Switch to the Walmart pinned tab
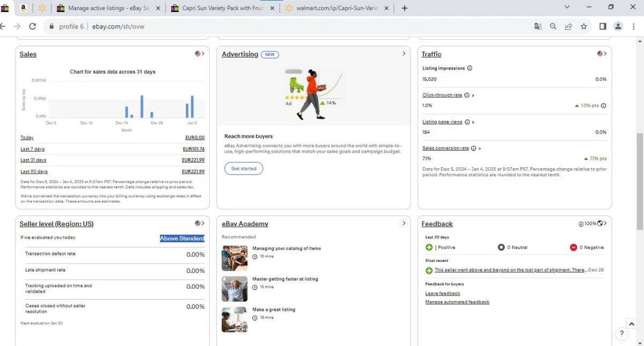 [x=42, y=8]
